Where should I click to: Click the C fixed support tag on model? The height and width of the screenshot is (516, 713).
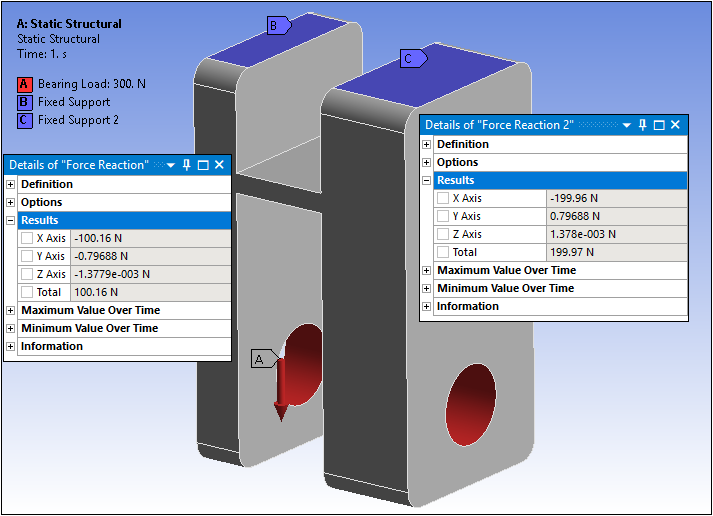[413, 59]
